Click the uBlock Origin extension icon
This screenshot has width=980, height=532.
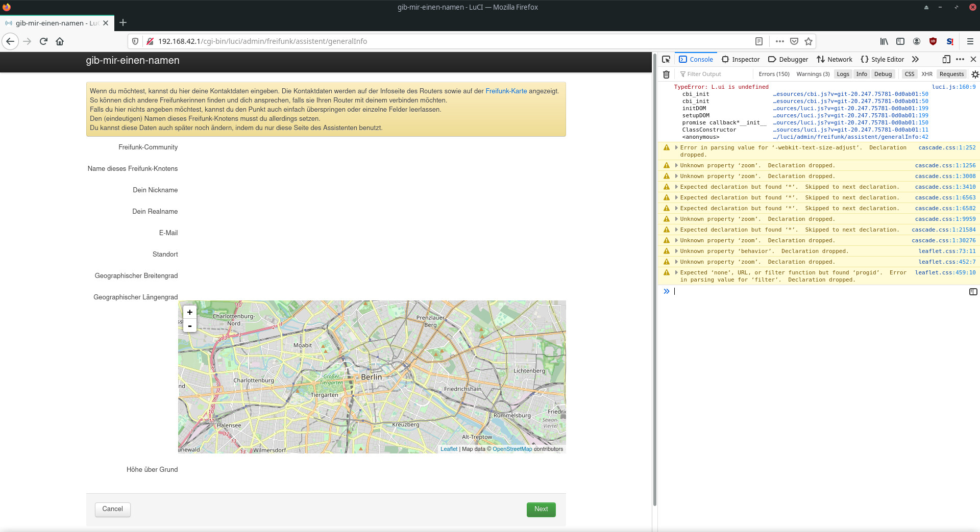click(x=934, y=41)
